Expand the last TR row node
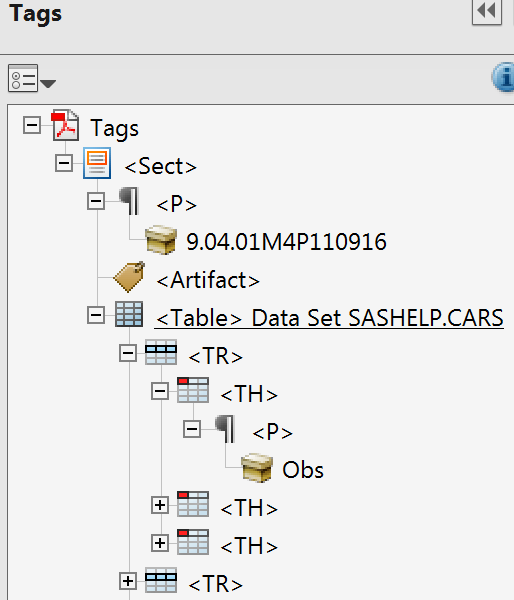514x600 pixels. [128, 581]
